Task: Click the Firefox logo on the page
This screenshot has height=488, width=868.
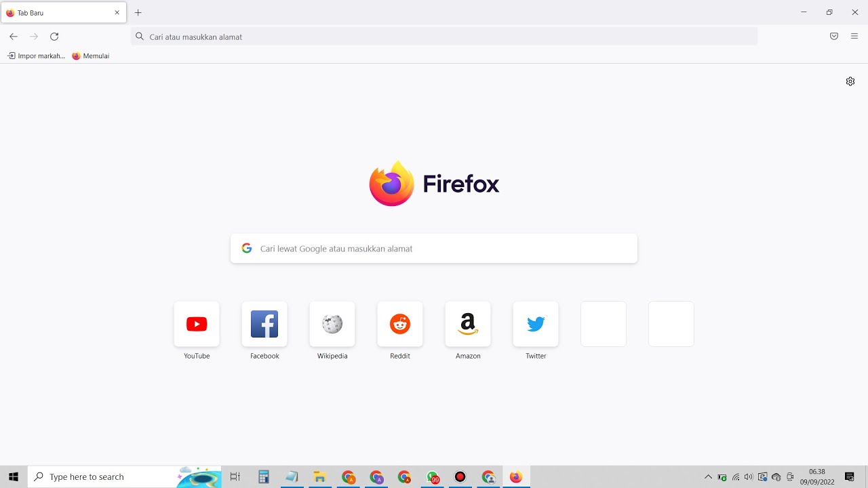Action: point(434,184)
